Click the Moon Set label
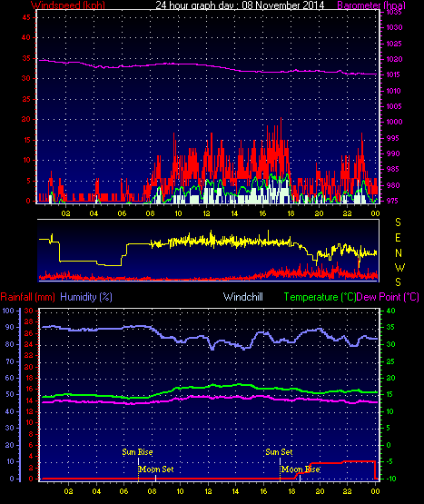Image resolution: width=424 pixels, height=504 pixels. tap(156, 469)
